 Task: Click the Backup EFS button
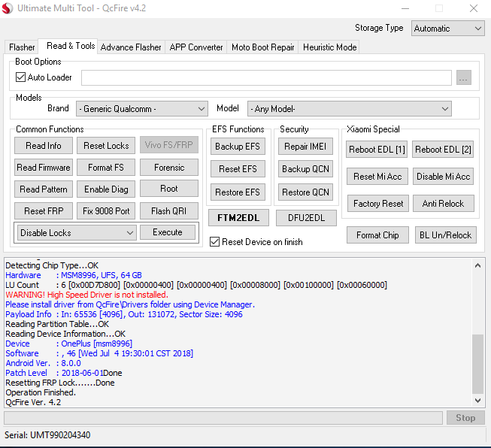pyautogui.click(x=238, y=147)
